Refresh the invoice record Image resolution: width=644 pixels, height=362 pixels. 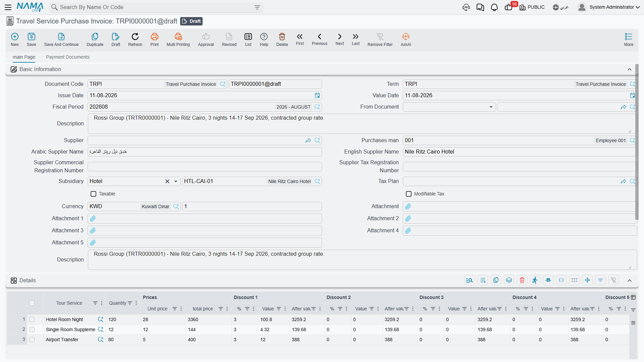click(x=135, y=40)
